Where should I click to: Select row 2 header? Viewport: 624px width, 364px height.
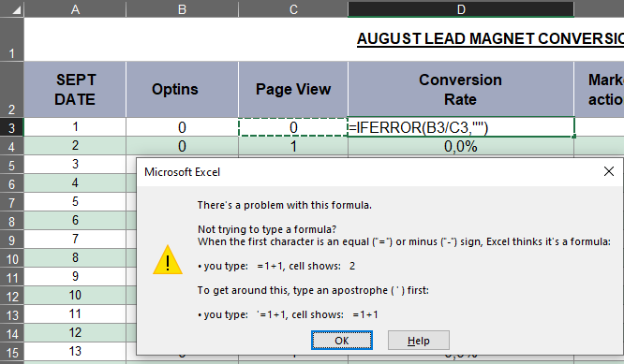tap(12, 90)
